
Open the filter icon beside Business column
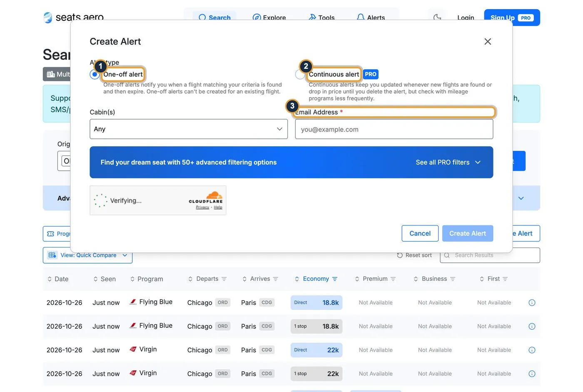point(453,279)
